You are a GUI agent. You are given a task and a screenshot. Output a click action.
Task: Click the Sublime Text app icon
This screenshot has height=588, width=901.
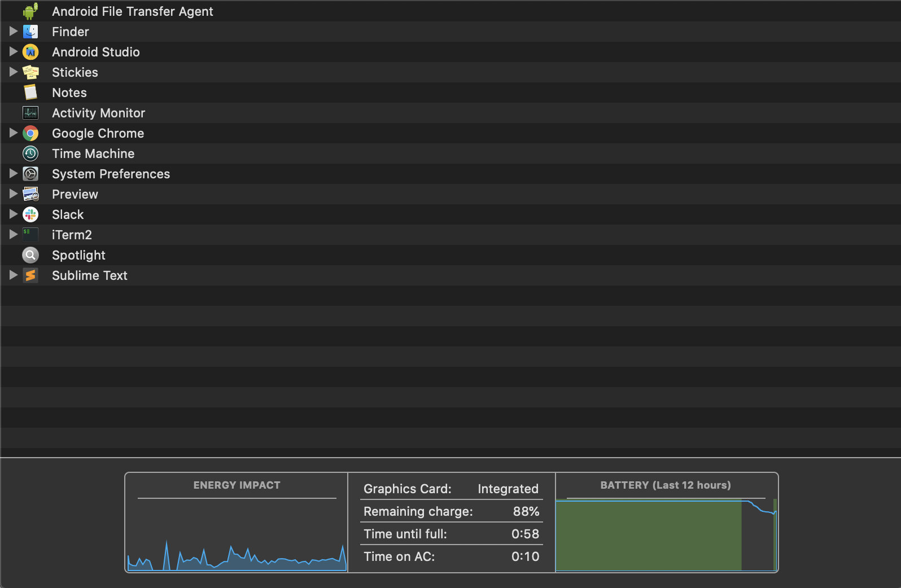pos(30,275)
